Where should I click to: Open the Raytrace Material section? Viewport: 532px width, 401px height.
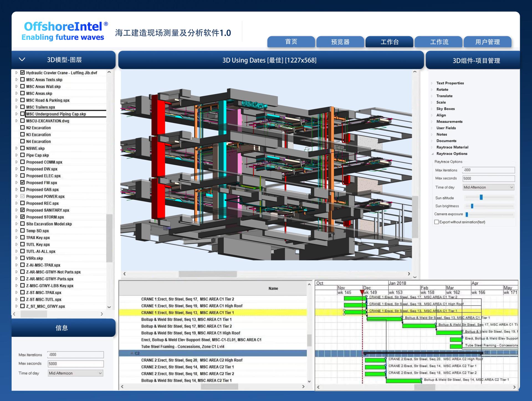tap(452, 147)
